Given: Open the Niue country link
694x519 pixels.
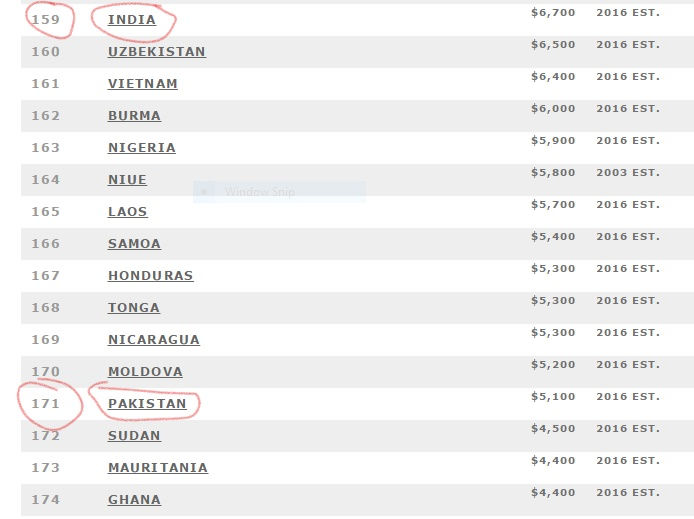Looking at the screenshot, I should point(127,180).
